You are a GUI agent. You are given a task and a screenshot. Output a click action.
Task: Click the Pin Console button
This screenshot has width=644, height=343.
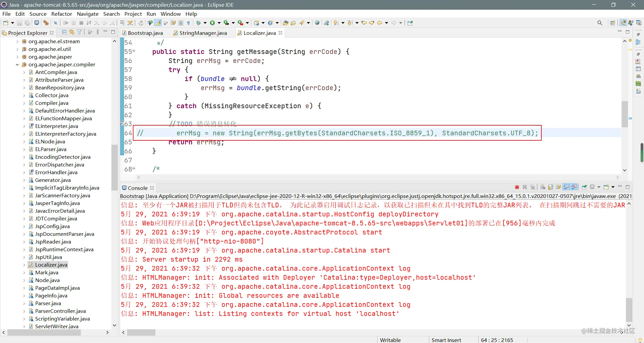pyautogui.click(x=584, y=187)
